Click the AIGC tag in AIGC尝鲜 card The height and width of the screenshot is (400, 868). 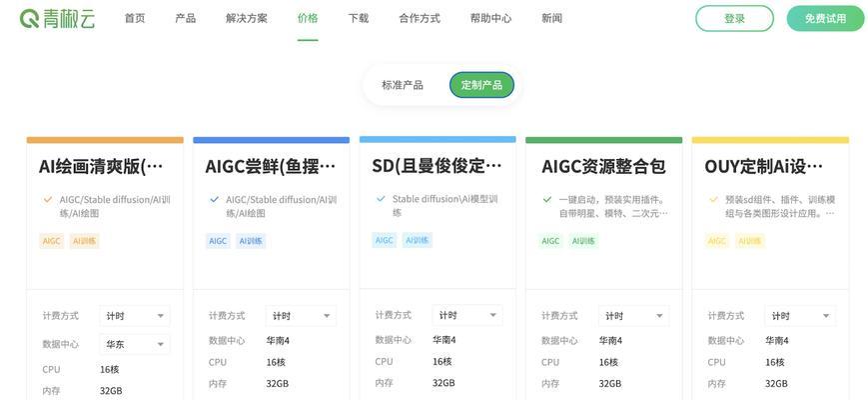tap(218, 241)
